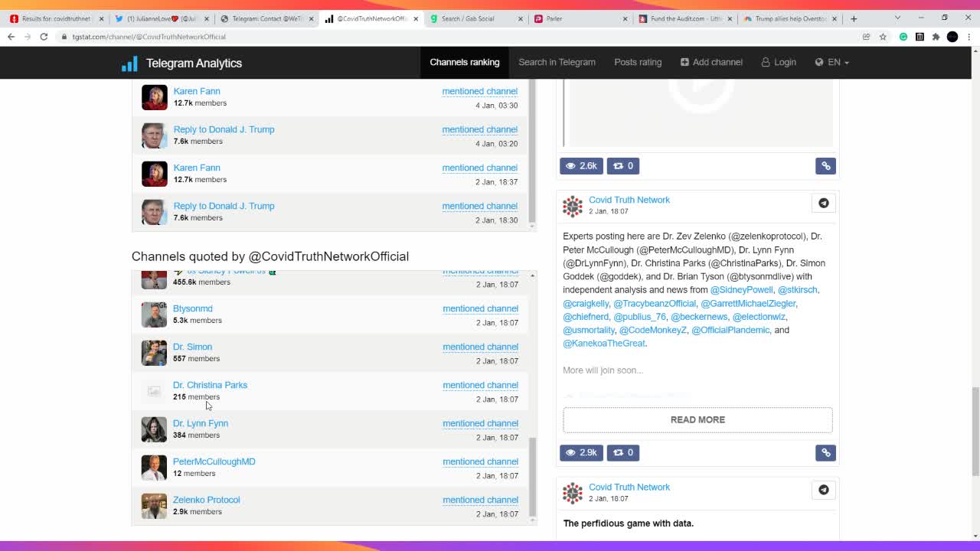
Task: Open Telegram link on lower Covid Truth Network post
Action: pyautogui.click(x=823, y=490)
